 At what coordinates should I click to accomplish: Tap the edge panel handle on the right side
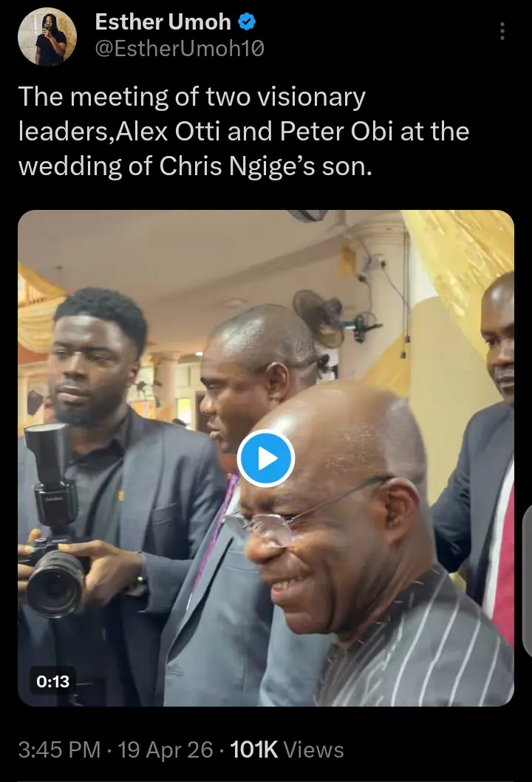(526, 582)
